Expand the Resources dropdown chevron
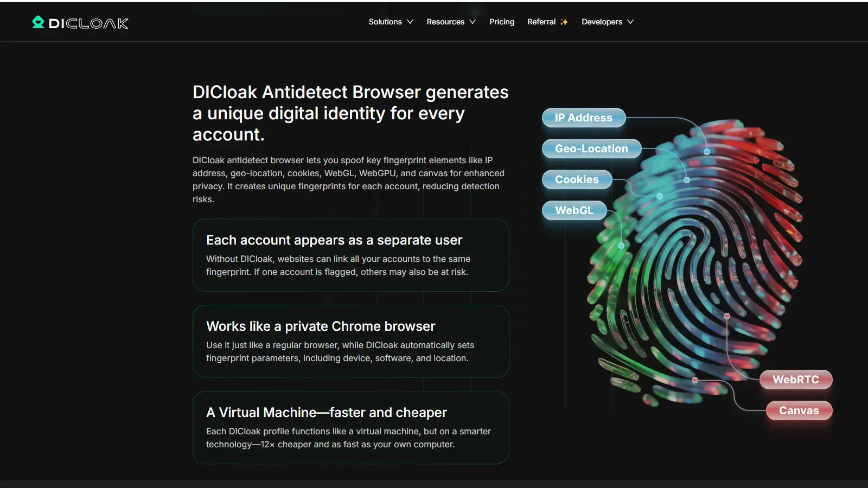The image size is (868, 488). [473, 22]
